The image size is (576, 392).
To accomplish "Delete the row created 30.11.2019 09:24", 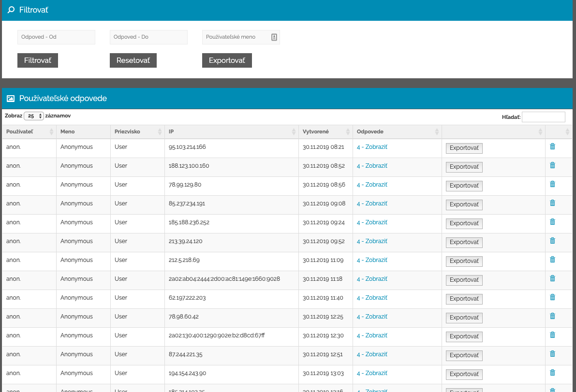I will coord(552,222).
